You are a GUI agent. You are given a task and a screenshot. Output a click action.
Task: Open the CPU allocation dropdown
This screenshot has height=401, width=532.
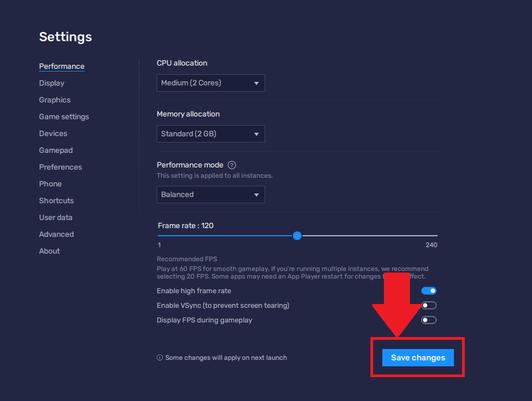pos(210,83)
